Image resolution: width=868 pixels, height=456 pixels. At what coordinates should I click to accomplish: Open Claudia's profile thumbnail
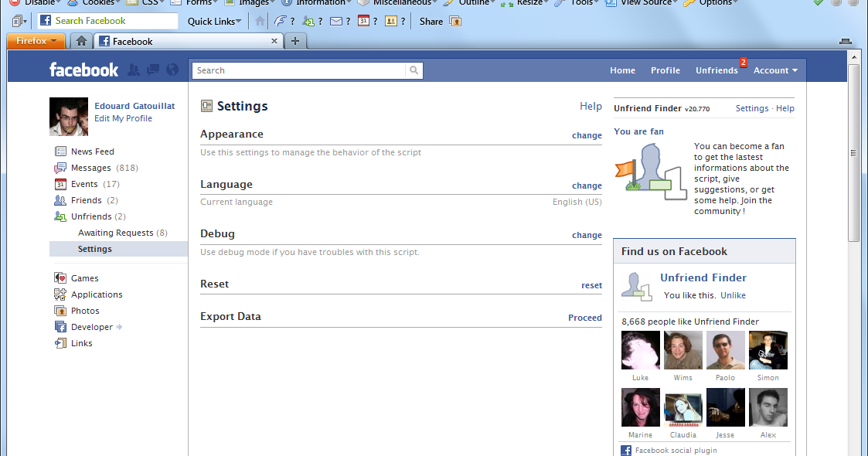[682, 407]
